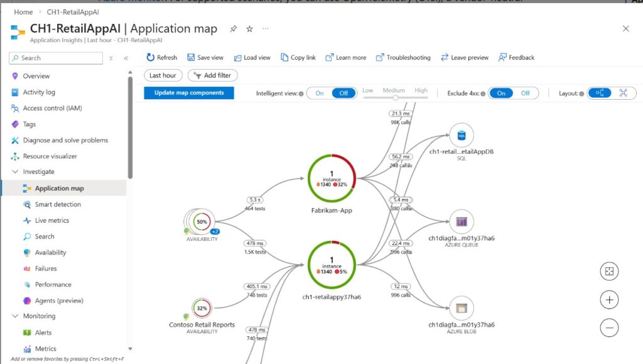Open the Feedback panel
This screenshot has height=364, width=643.
click(x=516, y=57)
